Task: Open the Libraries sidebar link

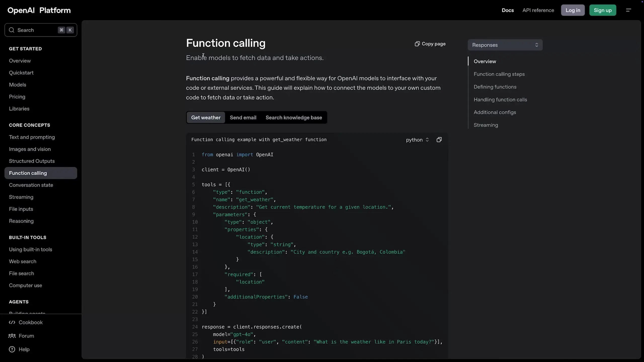Action: click(19, 109)
